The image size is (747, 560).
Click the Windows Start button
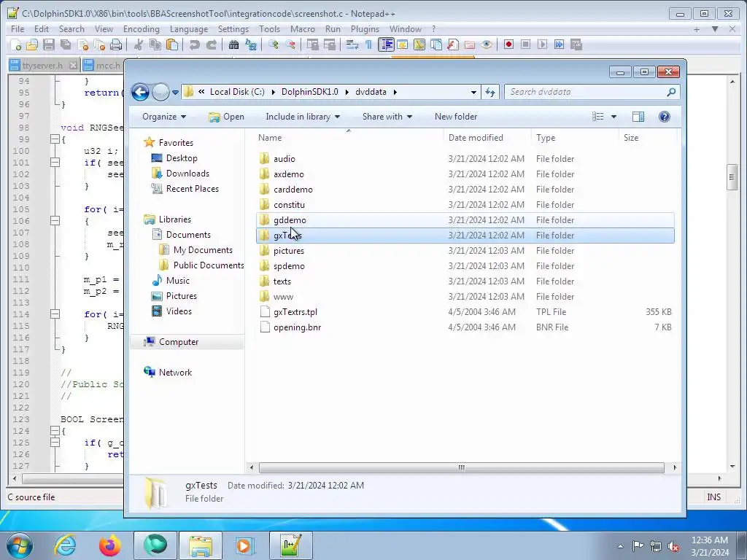[20, 545]
